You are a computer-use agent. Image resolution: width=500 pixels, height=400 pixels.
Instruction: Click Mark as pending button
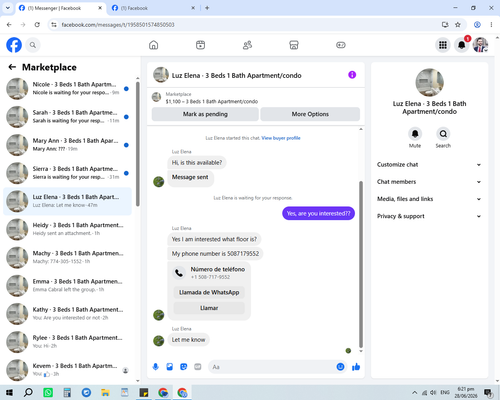[205, 114]
